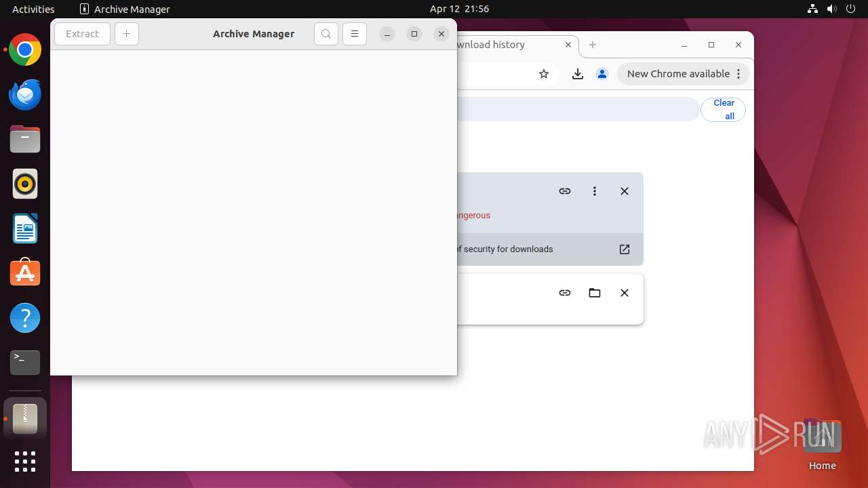This screenshot has width=868, height=488.
Task: Launch Google Chrome from the dock
Action: (x=25, y=49)
